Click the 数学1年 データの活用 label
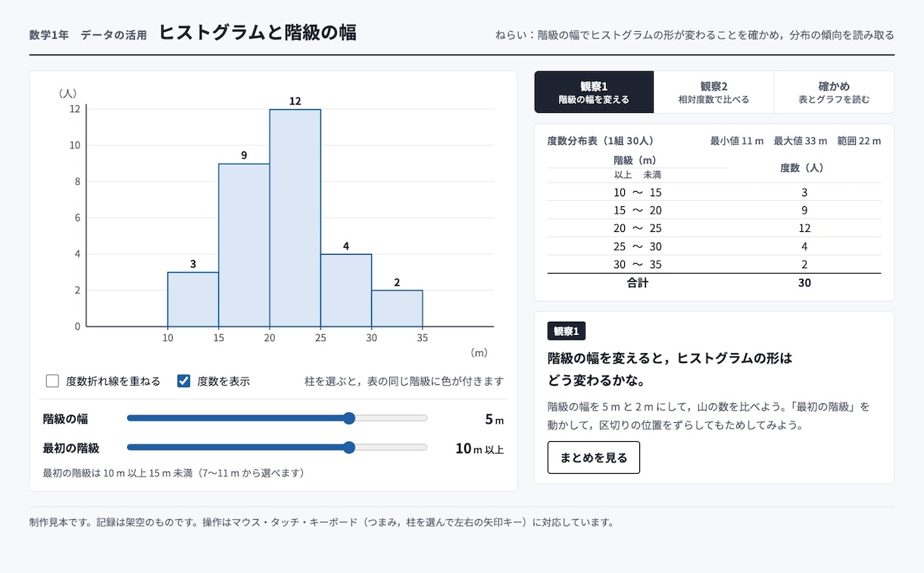 coord(88,35)
